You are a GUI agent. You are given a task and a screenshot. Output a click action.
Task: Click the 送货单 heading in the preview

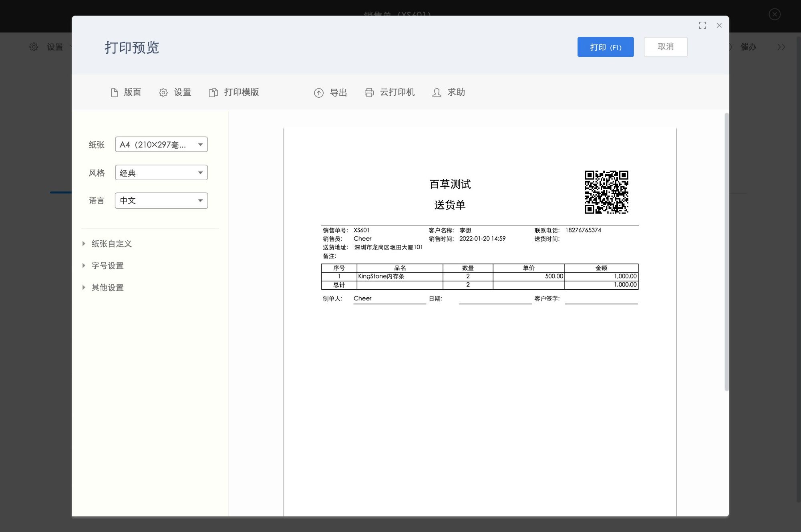coord(450,205)
